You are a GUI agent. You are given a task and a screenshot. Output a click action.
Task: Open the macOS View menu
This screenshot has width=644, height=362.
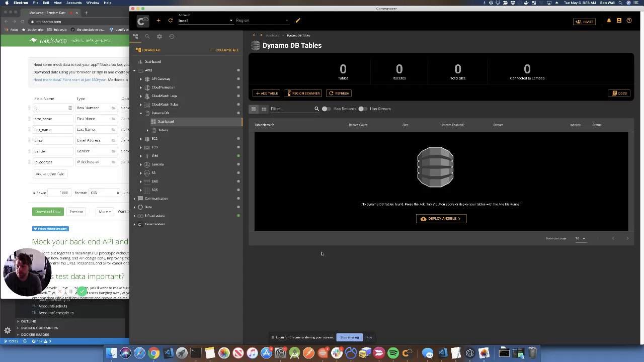pyautogui.click(x=58, y=3)
